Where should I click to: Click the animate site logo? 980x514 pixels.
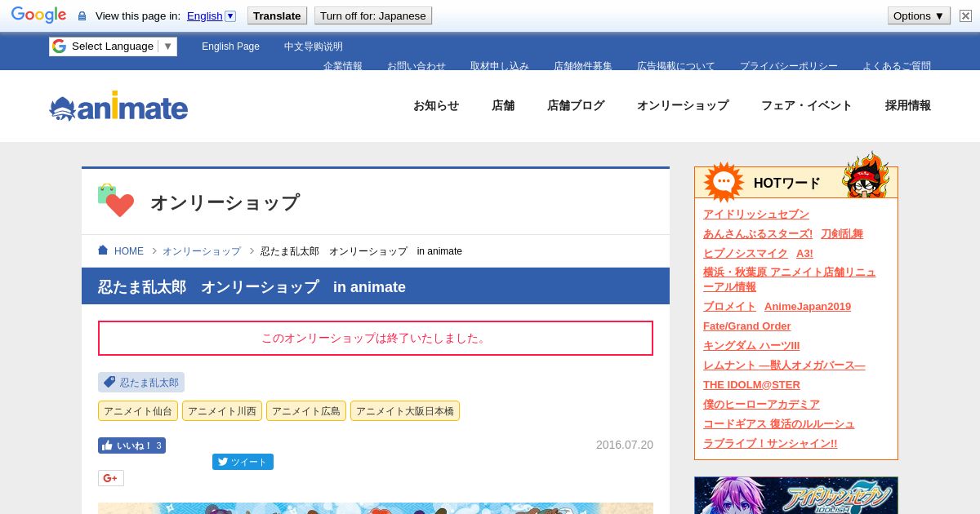click(118, 106)
